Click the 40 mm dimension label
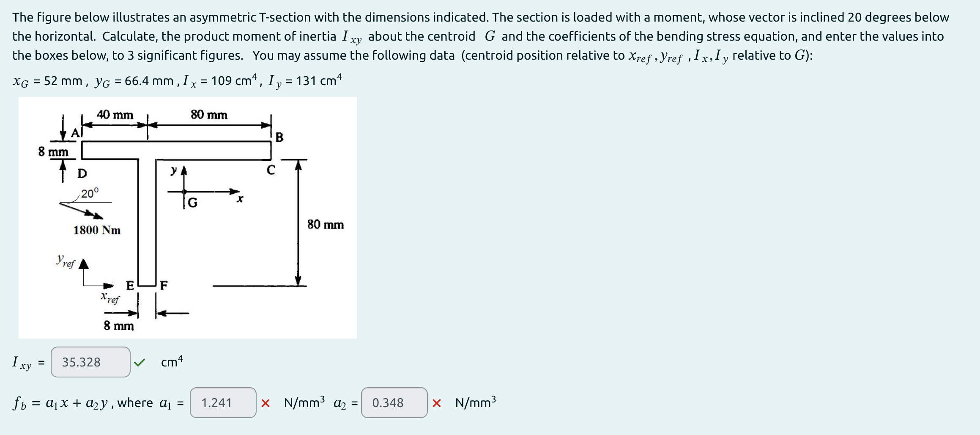This screenshot has width=980, height=435. pos(114,114)
